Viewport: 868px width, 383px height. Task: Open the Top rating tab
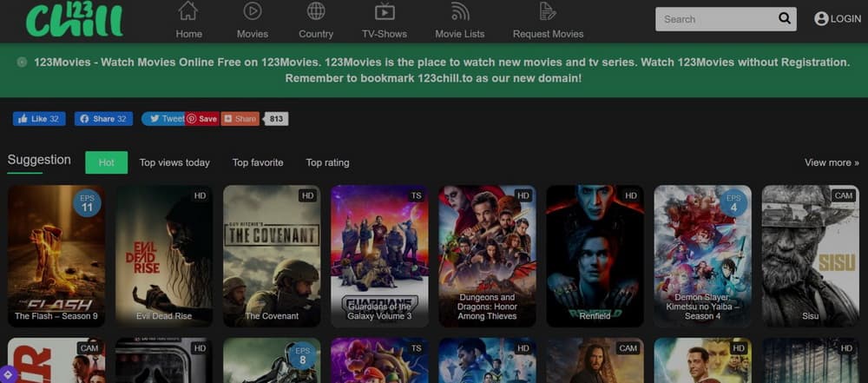pos(327,162)
